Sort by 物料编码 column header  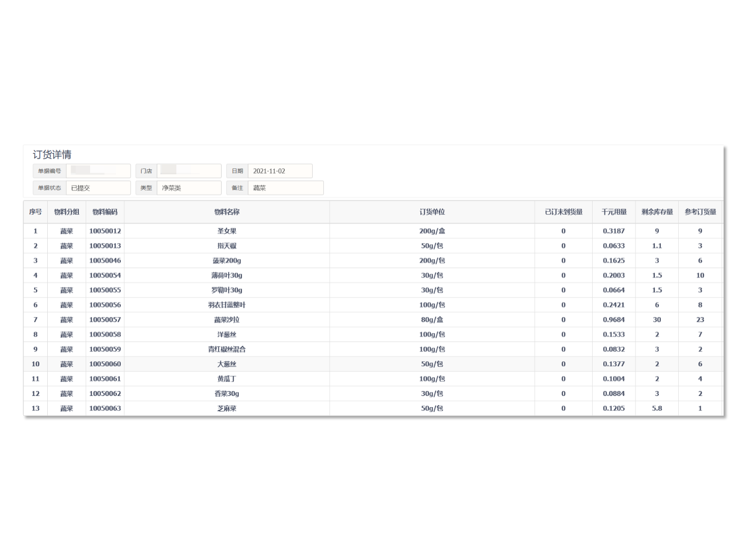pyautogui.click(x=105, y=212)
